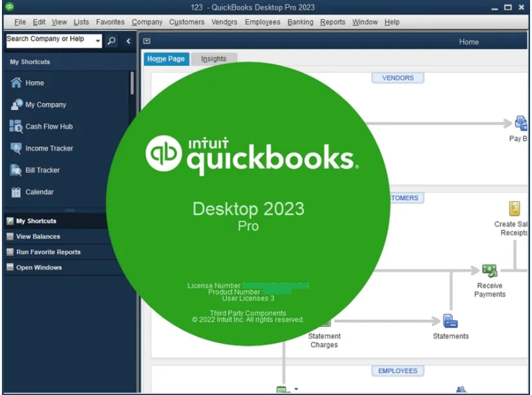Open the Window menu
The image size is (532, 395).
(365, 22)
